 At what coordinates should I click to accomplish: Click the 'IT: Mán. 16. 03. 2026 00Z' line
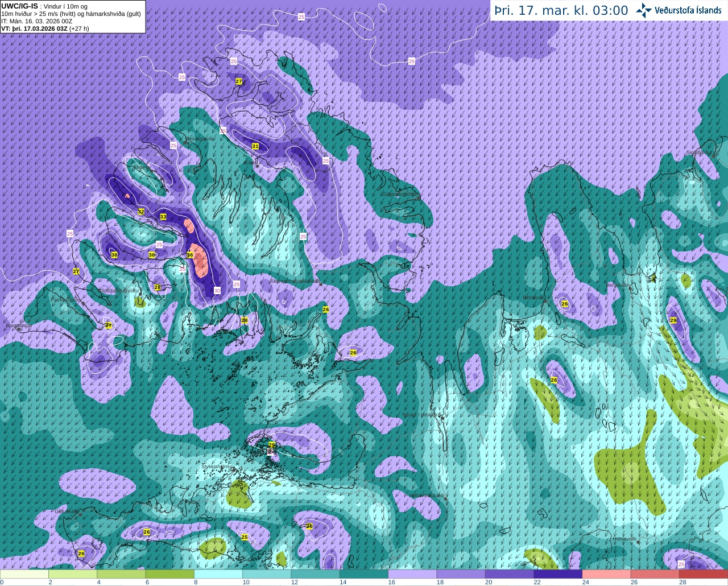tap(37, 21)
